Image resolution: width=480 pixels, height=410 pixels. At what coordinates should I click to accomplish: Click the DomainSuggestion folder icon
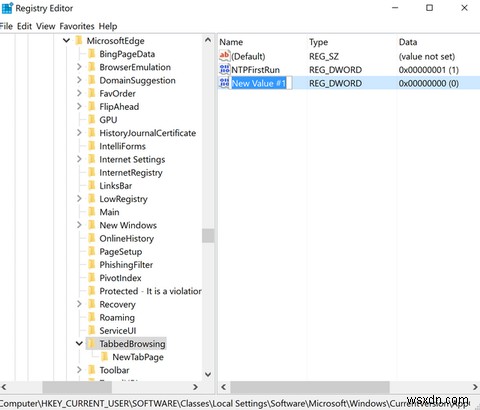(92, 80)
